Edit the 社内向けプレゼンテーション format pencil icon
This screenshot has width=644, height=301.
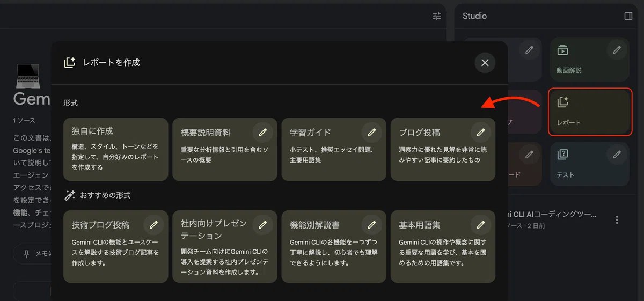pos(262,225)
